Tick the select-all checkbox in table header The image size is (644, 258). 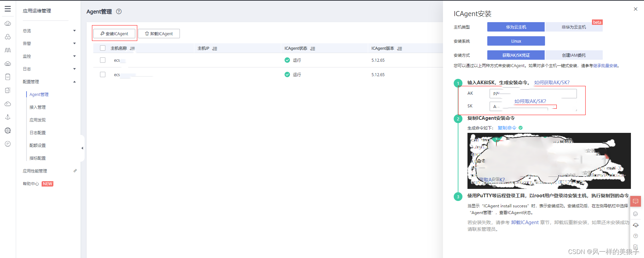103,48
